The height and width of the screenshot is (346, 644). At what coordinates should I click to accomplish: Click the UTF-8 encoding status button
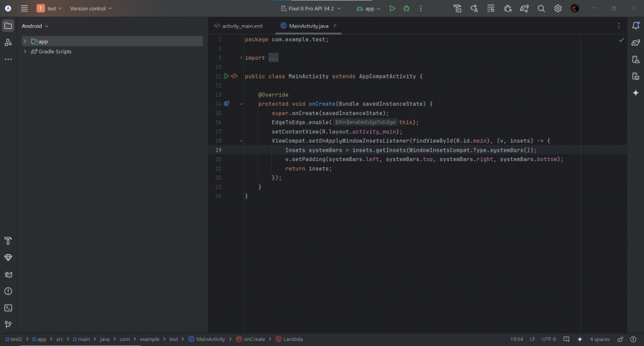click(x=550, y=339)
